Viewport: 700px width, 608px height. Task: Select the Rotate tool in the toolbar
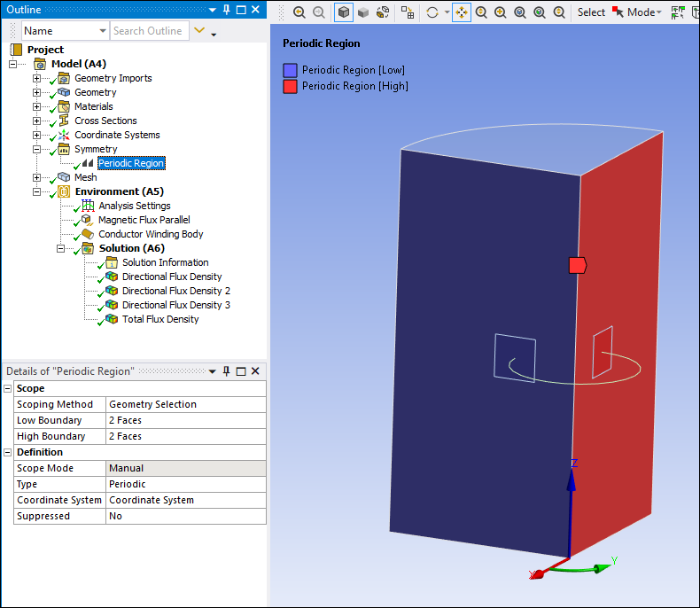(x=432, y=12)
